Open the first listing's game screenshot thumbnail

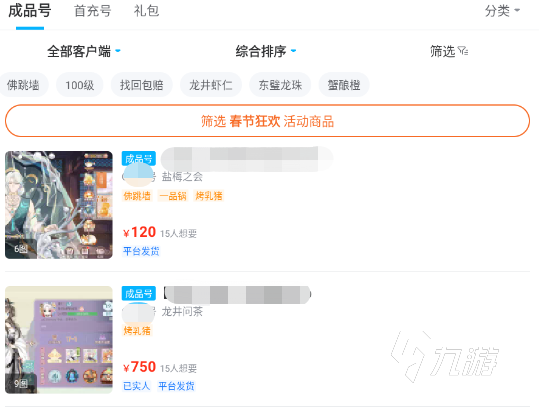pos(59,205)
